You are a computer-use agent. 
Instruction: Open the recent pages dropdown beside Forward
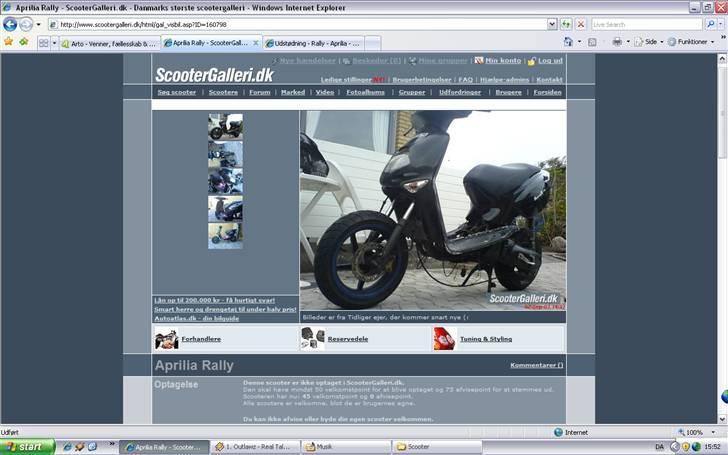(x=39, y=24)
